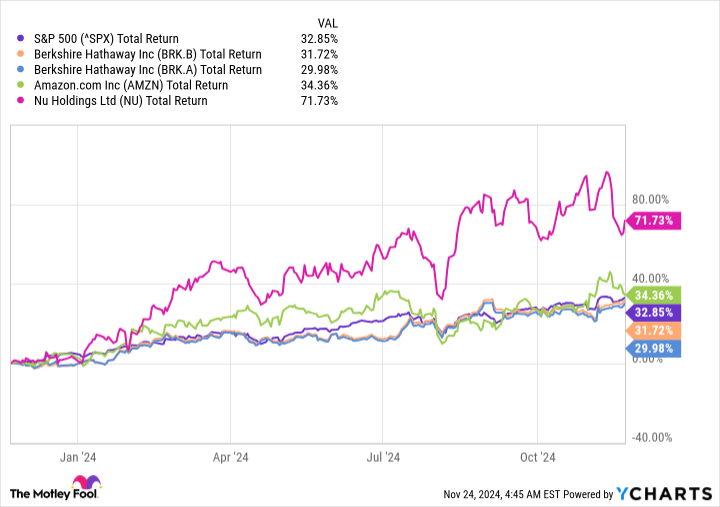720x507 pixels.
Task: Click the orange BRK.B legend dot
Action: click(x=20, y=54)
